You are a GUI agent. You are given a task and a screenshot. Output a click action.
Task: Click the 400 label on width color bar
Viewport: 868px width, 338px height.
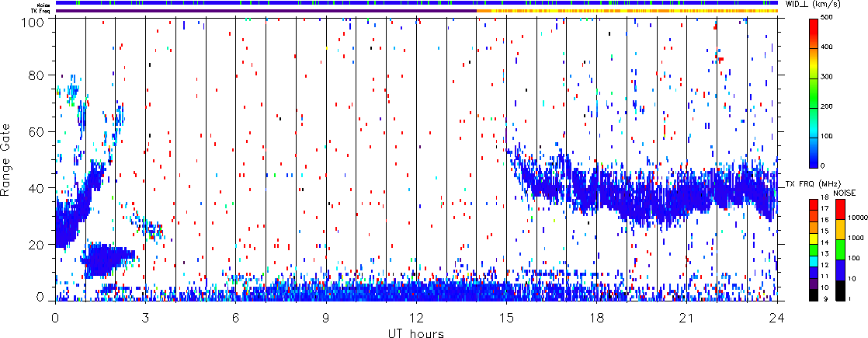point(828,49)
